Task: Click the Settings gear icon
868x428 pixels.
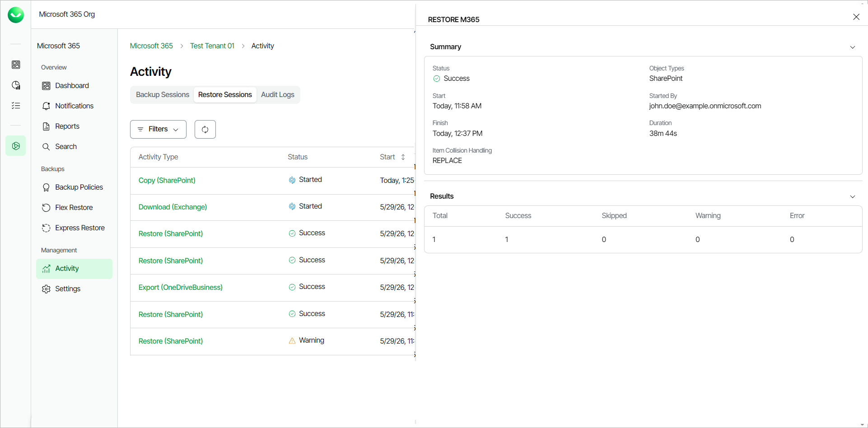Action: pos(46,289)
